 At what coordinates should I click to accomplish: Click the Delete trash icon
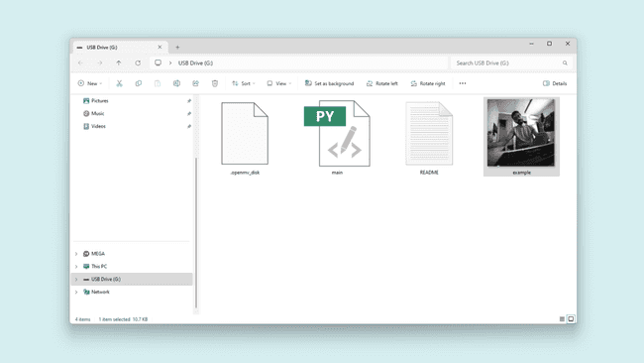click(x=215, y=83)
